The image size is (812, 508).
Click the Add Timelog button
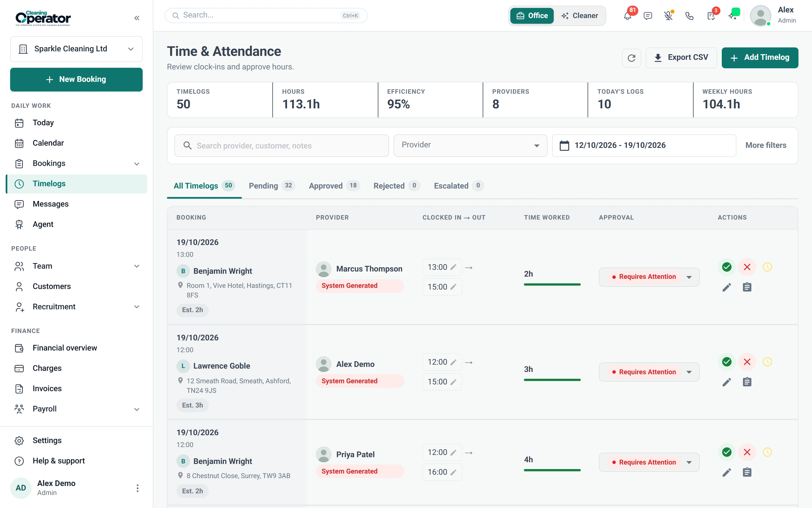click(x=760, y=58)
